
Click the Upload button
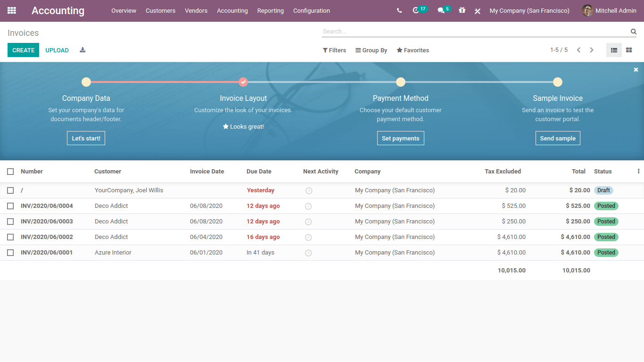point(57,50)
